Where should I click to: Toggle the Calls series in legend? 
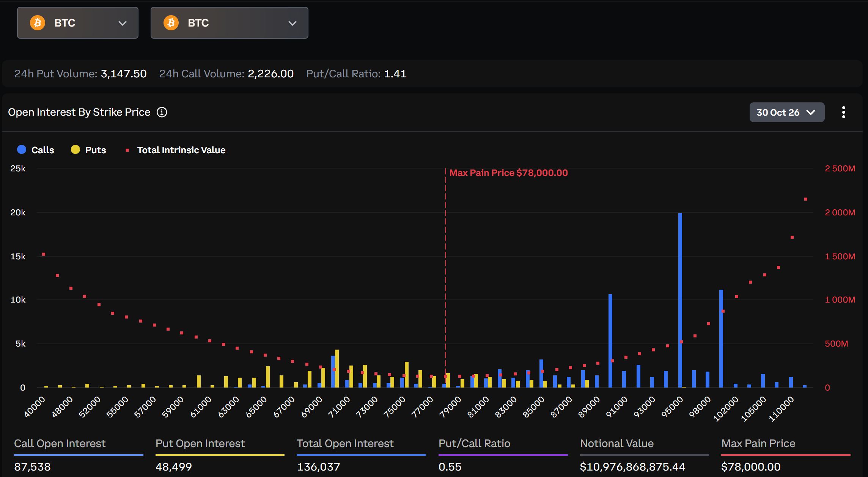(x=36, y=150)
